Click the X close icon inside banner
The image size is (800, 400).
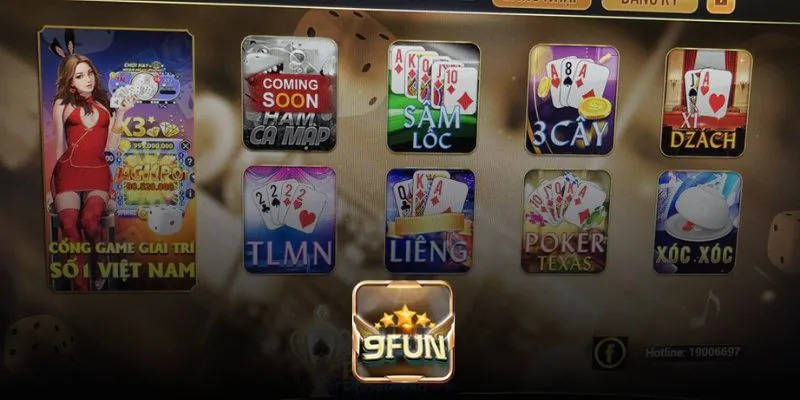(186, 146)
